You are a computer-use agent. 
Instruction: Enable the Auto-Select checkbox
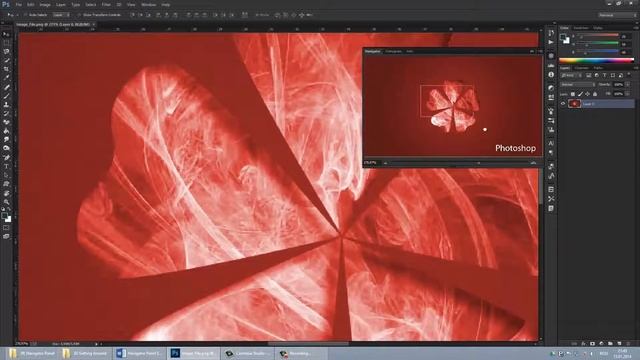pyautogui.click(x=25, y=15)
